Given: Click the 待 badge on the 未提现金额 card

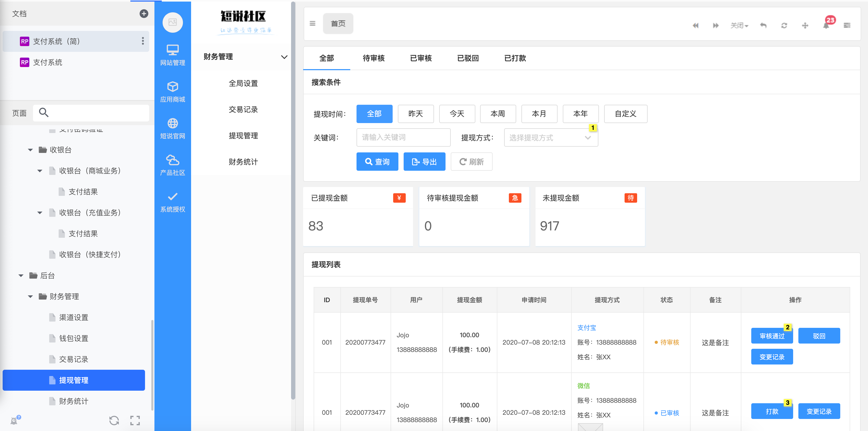Looking at the screenshot, I should coord(630,198).
